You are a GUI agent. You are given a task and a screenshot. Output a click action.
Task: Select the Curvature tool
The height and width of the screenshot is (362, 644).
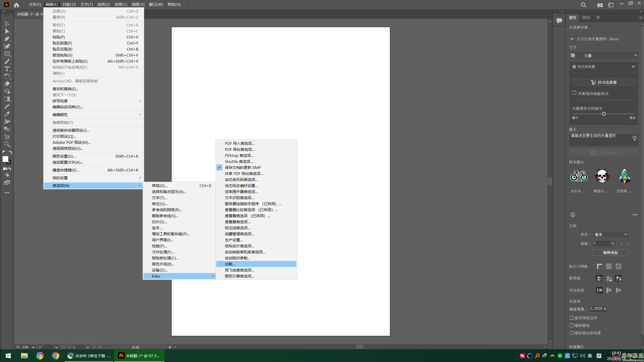7,46
